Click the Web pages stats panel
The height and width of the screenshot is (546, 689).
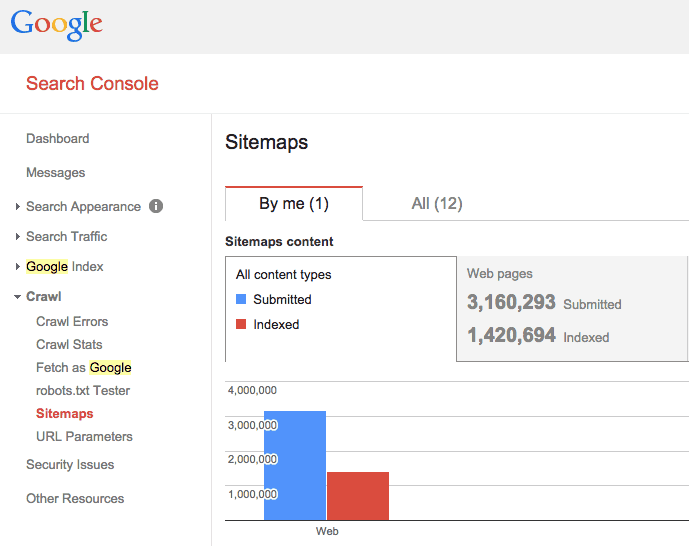572,309
